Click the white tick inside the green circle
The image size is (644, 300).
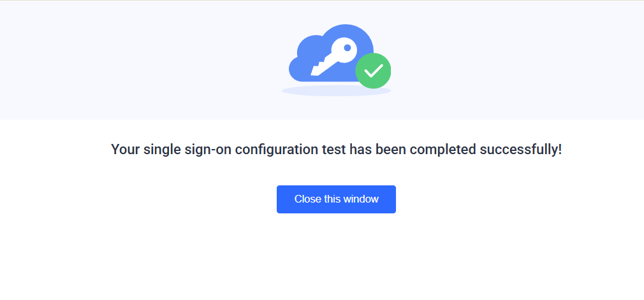coord(373,70)
